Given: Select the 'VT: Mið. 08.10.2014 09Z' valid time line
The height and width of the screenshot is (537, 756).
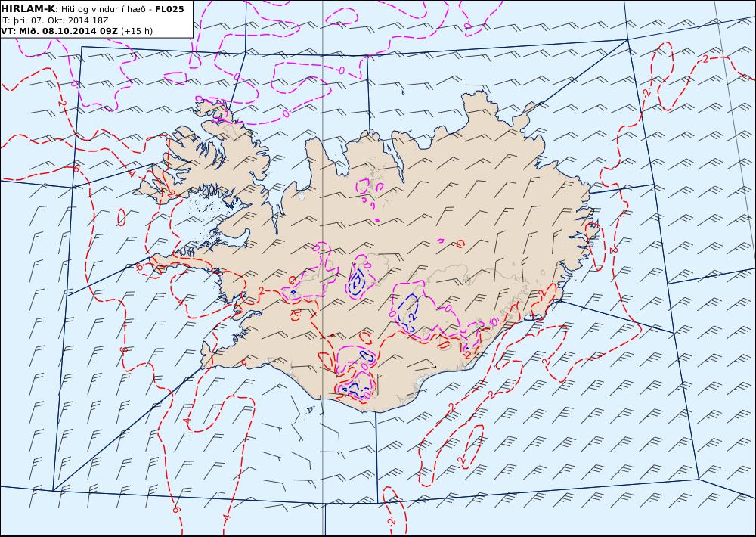Looking at the screenshot, I should tap(76, 31).
